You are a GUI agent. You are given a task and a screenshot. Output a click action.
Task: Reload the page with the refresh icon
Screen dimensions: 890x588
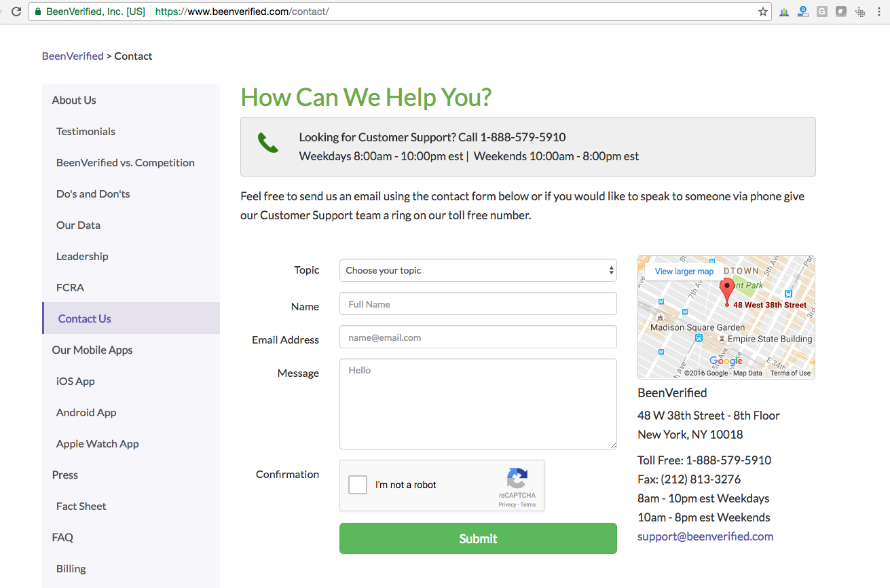16,12
